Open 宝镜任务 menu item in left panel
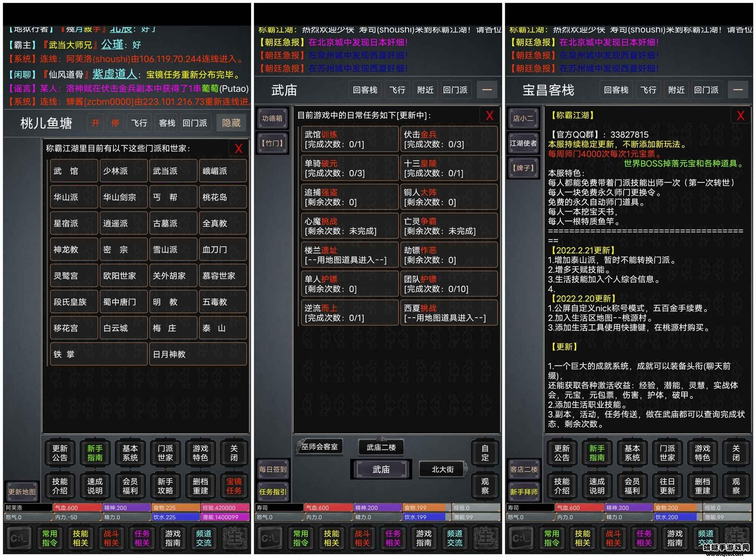 click(x=234, y=486)
